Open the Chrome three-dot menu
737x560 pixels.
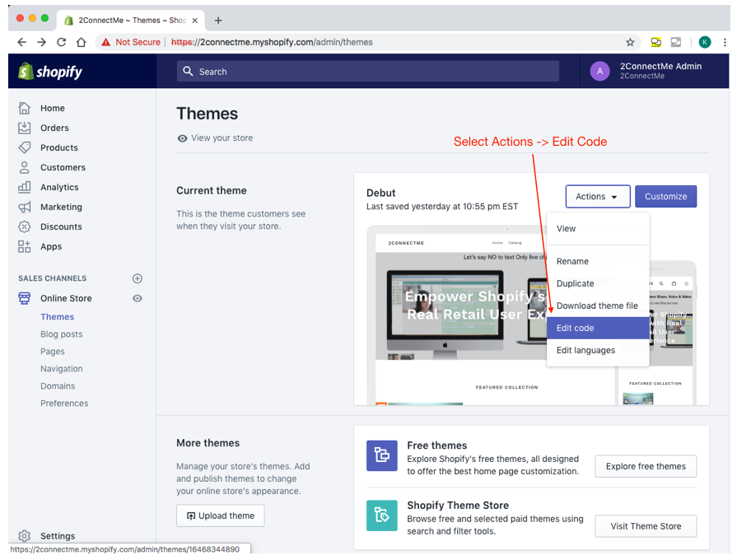pos(725,42)
